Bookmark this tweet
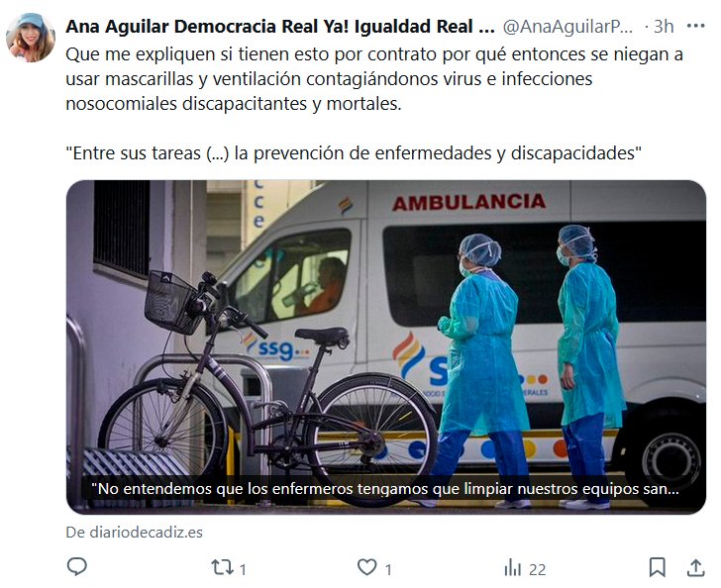Viewport: 721px width, 588px height. pyautogui.click(x=657, y=567)
